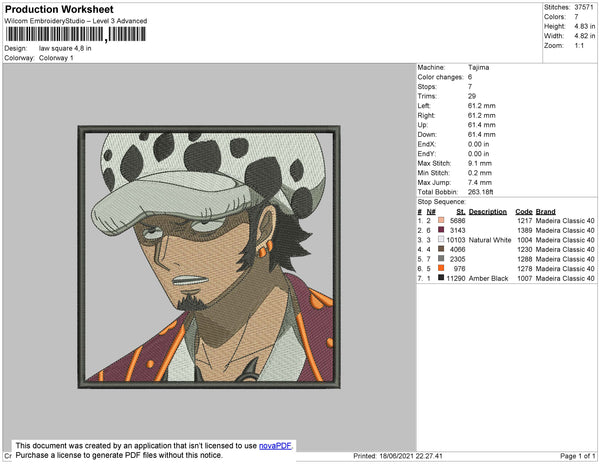Click the 'Printed: 18/06/2021 22.27.41' footer text
This screenshot has height=464, width=600.
pyautogui.click(x=398, y=456)
